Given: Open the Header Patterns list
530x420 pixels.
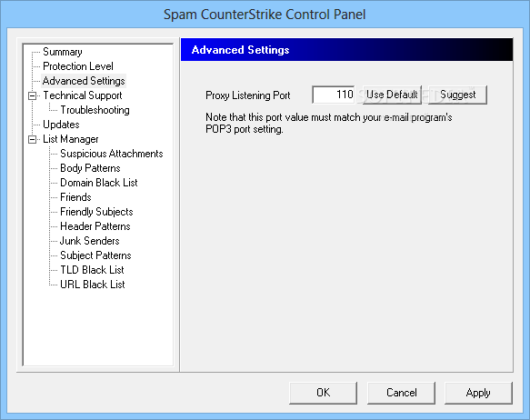Looking at the screenshot, I should click(x=95, y=226).
